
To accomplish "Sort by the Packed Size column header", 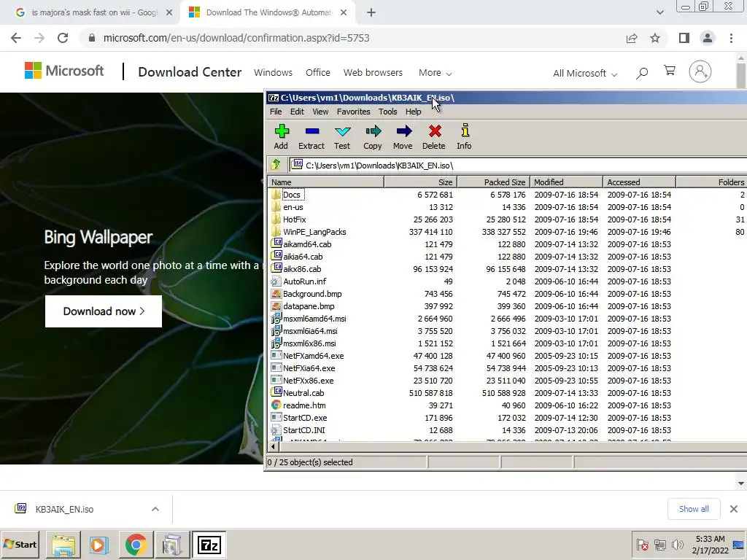I will click(494, 182).
